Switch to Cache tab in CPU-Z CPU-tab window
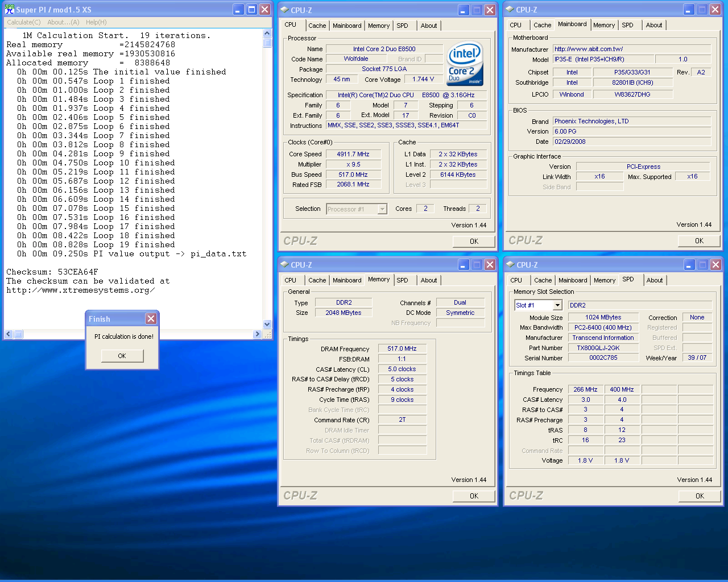This screenshot has height=582, width=728. [317, 26]
